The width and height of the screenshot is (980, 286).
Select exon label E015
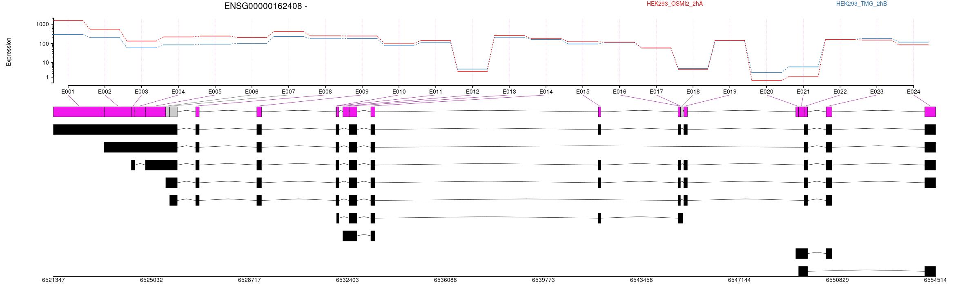pyautogui.click(x=583, y=92)
